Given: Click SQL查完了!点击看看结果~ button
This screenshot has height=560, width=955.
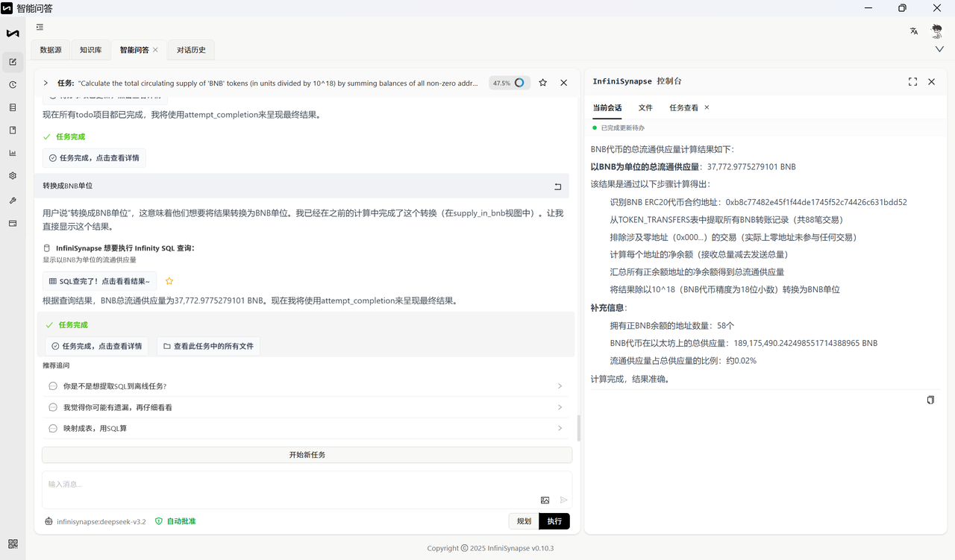Looking at the screenshot, I should tap(99, 281).
